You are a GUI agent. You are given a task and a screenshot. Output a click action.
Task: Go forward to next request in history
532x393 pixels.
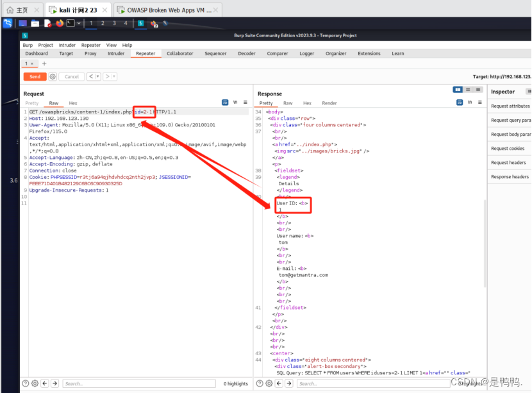click(x=107, y=77)
